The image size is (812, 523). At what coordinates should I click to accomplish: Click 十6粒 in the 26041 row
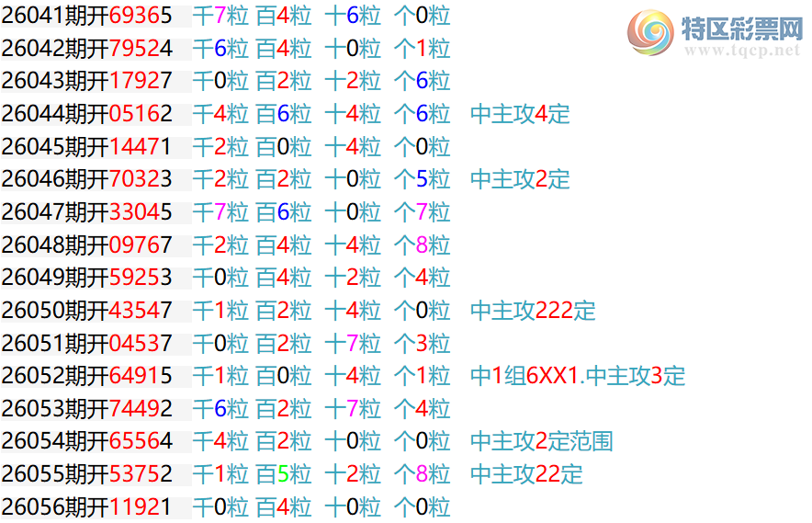coord(353,16)
